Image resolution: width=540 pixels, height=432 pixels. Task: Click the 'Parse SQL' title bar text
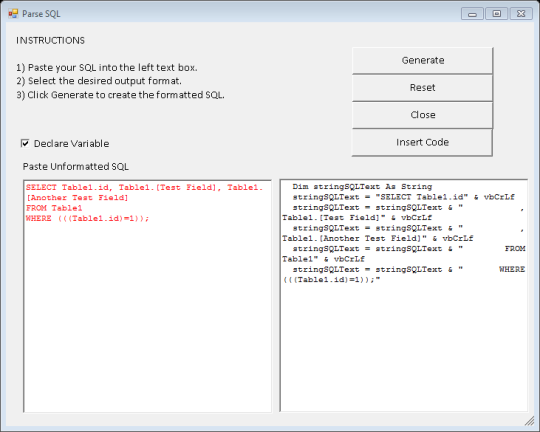[41, 14]
